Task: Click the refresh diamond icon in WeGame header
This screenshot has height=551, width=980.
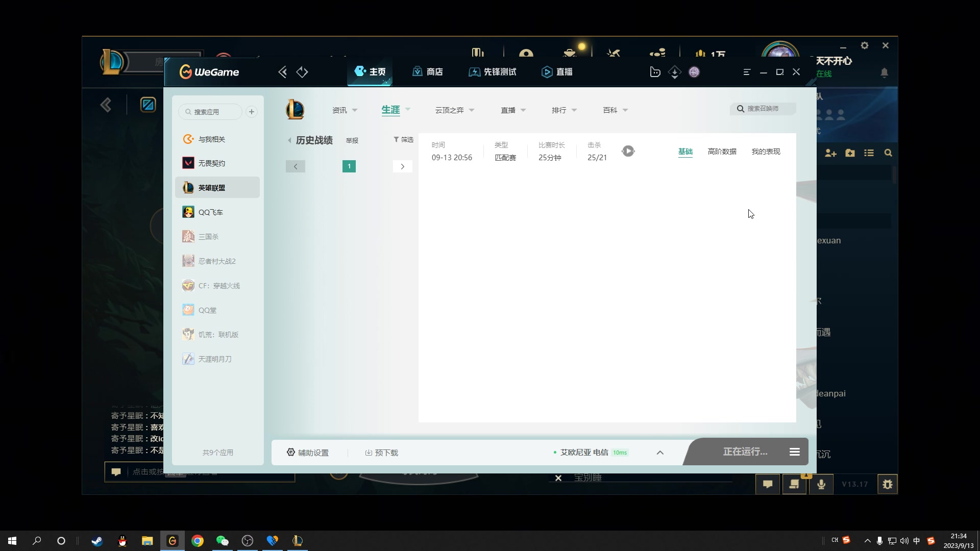Action: [302, 72]
